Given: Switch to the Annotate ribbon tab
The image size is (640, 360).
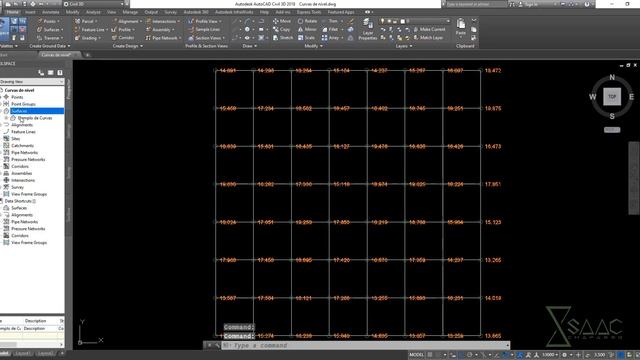Looking at the screenshot, I should pos(51,12).
